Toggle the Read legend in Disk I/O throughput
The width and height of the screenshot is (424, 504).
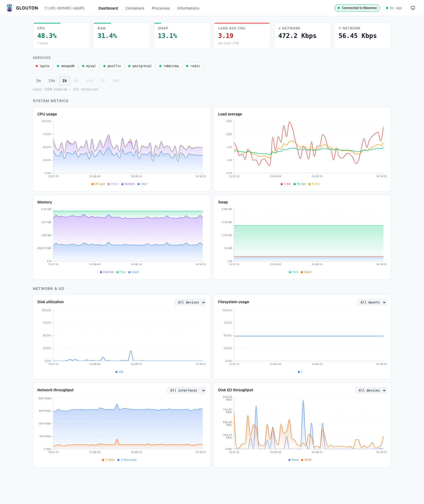[x=293, y=460]
